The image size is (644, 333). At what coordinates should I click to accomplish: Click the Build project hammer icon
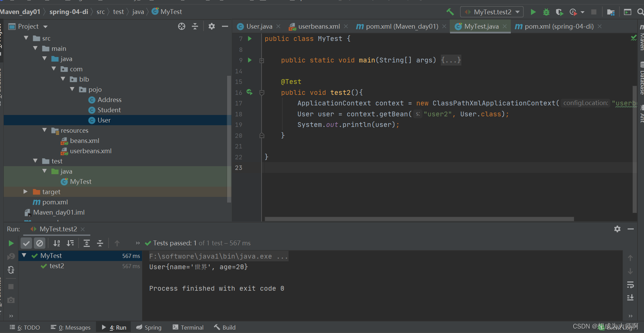450,12
